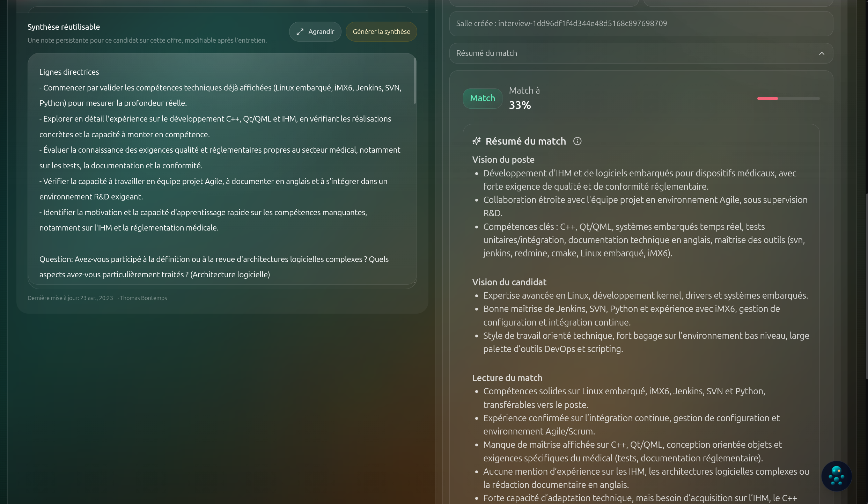Click the scroll-down arrow at text area bottom

point(415,282)
